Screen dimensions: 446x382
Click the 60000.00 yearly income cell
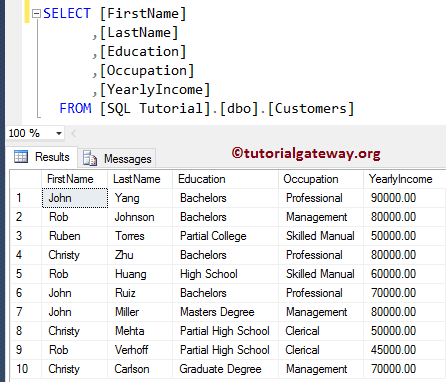tap(405, 274)
